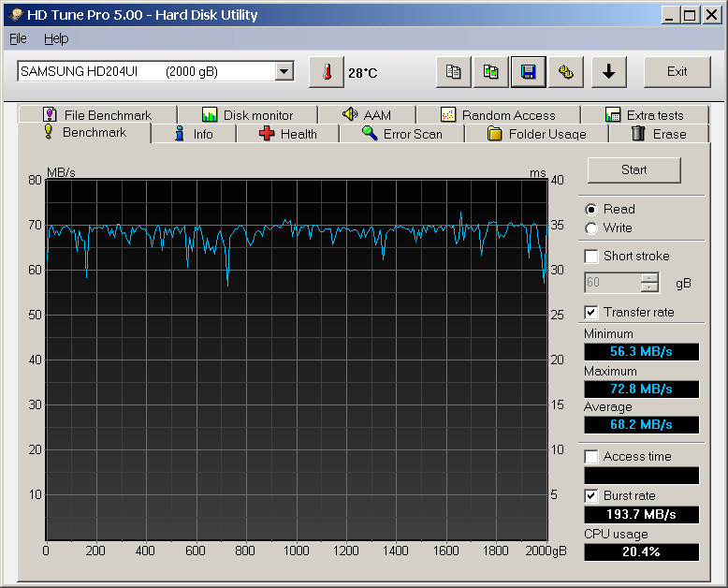Switch to the File Benchmark tab
Viewport: 728px width, 588px height.
(97, 115)
